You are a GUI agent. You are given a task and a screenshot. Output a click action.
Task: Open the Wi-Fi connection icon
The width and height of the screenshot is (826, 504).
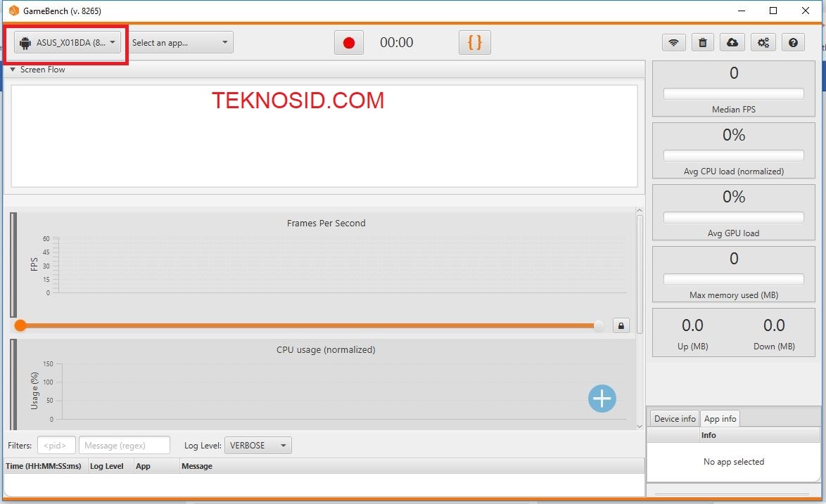click(x=674, y=43)
